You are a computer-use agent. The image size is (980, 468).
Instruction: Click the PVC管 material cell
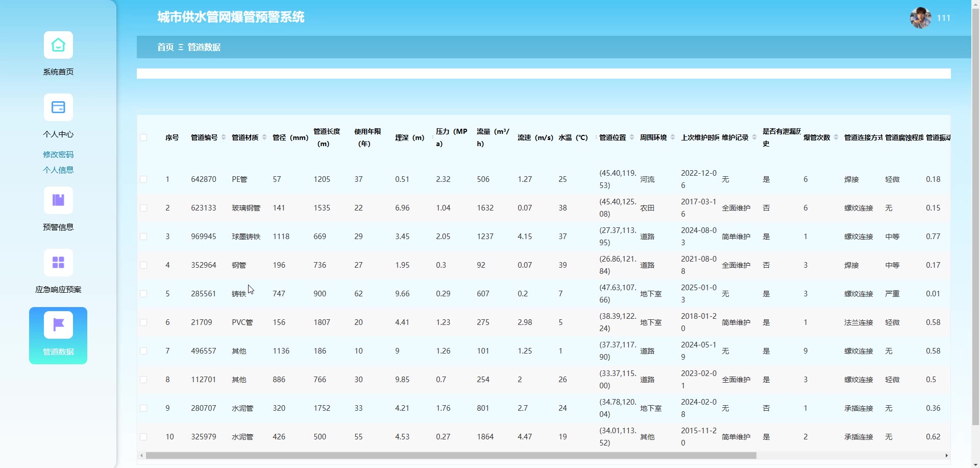(242, 322)
